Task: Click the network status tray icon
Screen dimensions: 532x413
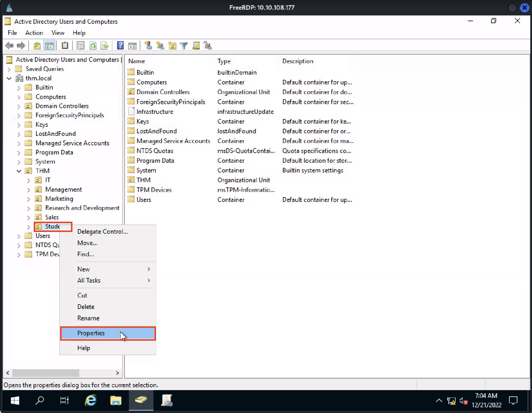Action: tap(451, 401)
